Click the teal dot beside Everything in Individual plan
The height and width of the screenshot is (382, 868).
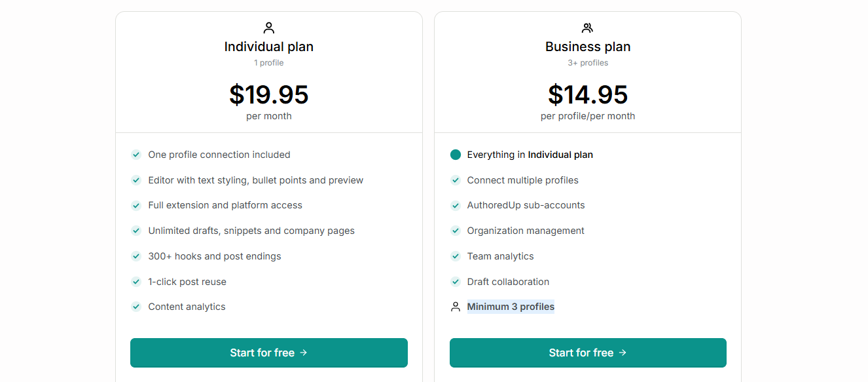[456, 155]
